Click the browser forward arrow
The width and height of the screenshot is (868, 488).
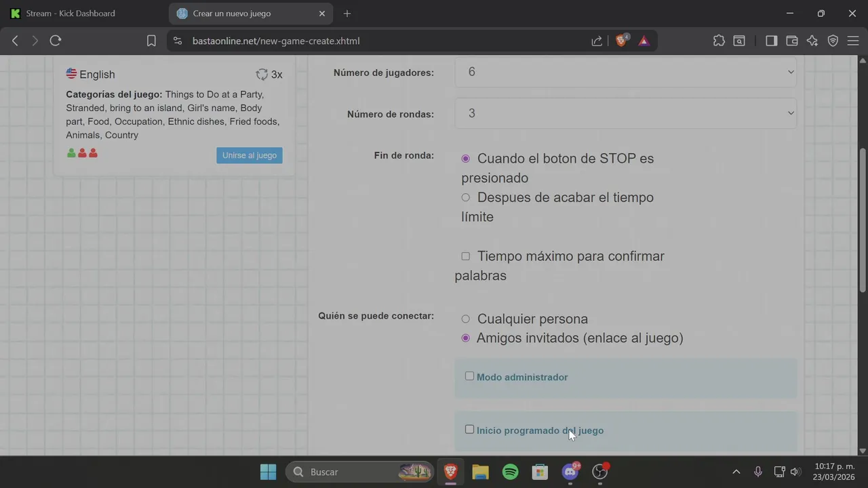(35, 41)
